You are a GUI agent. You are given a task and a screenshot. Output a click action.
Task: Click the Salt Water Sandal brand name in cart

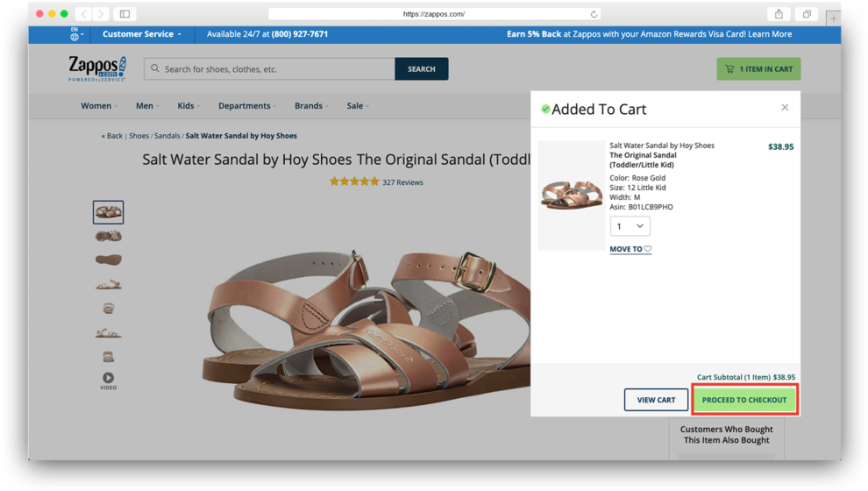[661, 146]
